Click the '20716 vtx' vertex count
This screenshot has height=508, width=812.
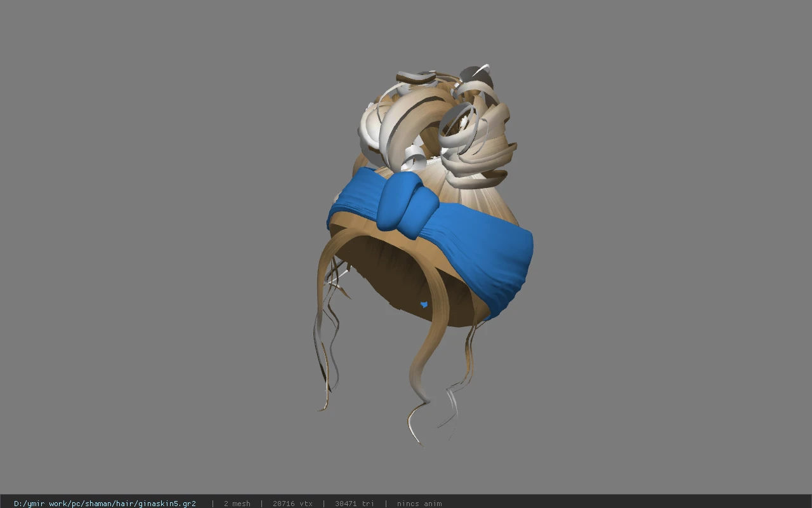pyautogui.click(x=292, y=504)
